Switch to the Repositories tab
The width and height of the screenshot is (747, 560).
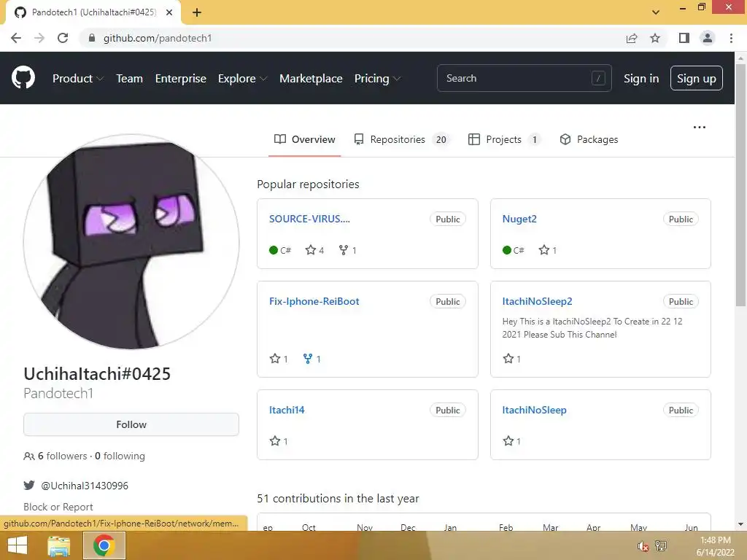401,139
